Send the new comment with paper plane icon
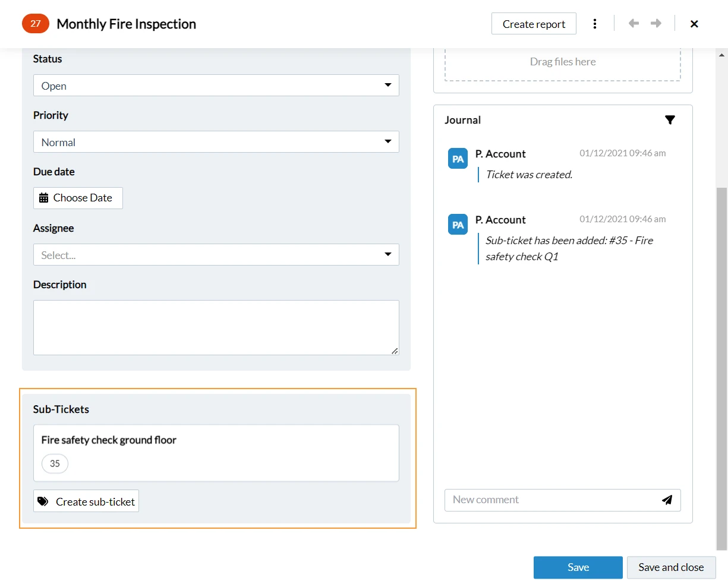Viewport: 728px width, 584px height. coord(667,500)
